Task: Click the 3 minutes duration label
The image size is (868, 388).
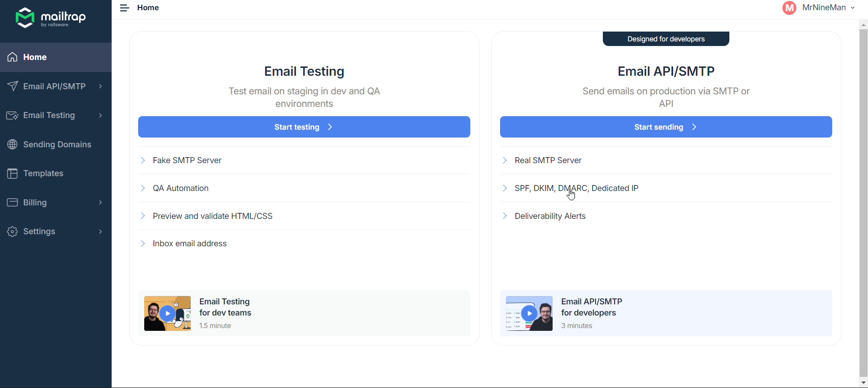Action: click(x=576, y=326)
